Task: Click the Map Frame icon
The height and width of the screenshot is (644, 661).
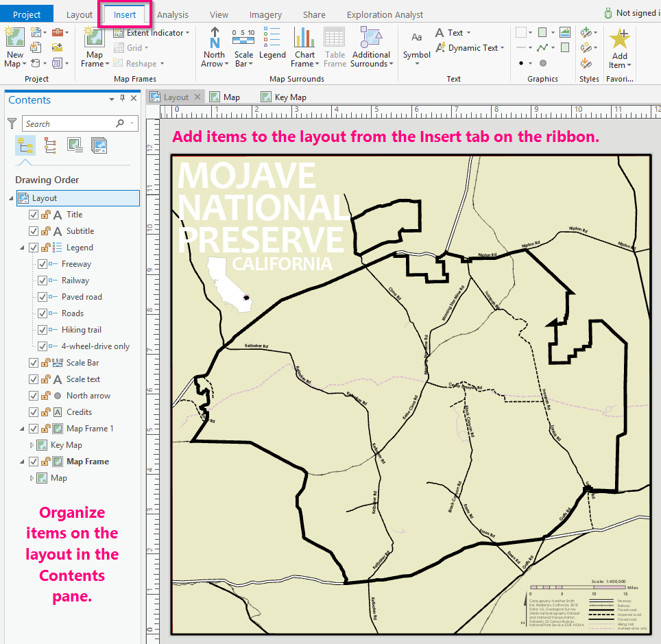Action: 94,38
